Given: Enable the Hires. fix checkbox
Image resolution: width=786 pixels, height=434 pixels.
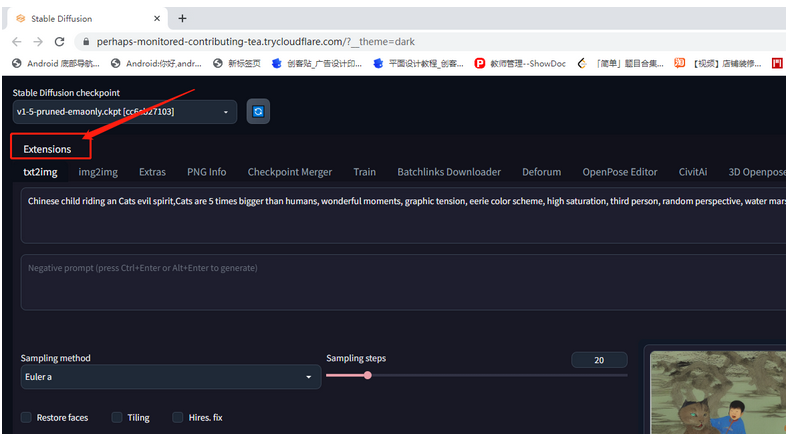Looking at the screenshot, I should point(177,417).
